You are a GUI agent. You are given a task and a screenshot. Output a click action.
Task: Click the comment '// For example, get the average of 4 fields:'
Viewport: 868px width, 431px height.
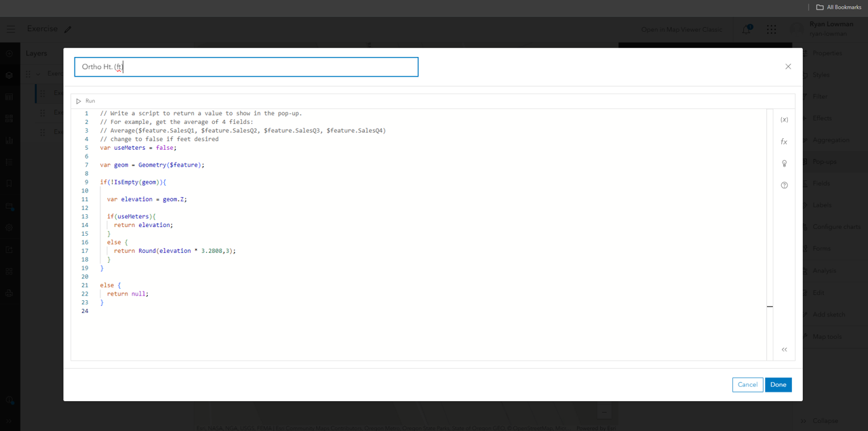pos(176,122)
